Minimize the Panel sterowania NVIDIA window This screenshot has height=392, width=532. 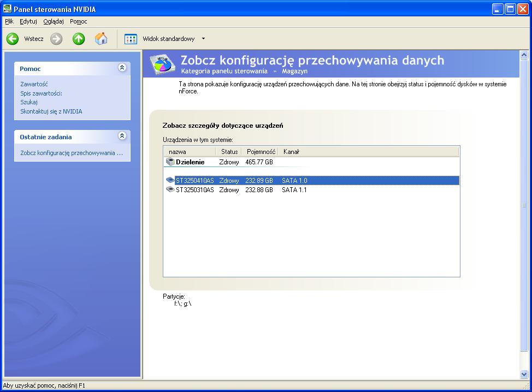coord(498,9)
